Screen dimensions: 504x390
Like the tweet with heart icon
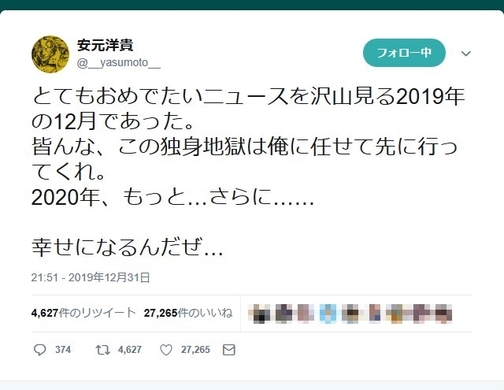166,350
